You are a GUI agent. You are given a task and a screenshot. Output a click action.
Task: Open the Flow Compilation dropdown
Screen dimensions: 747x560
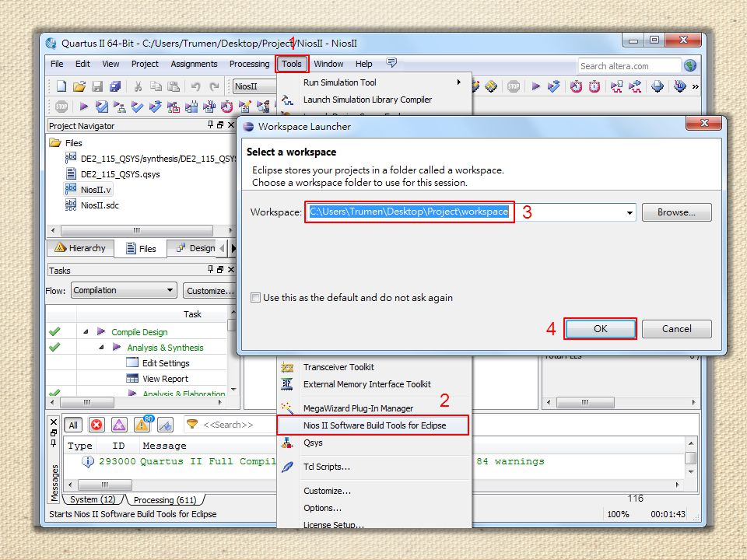124,290
